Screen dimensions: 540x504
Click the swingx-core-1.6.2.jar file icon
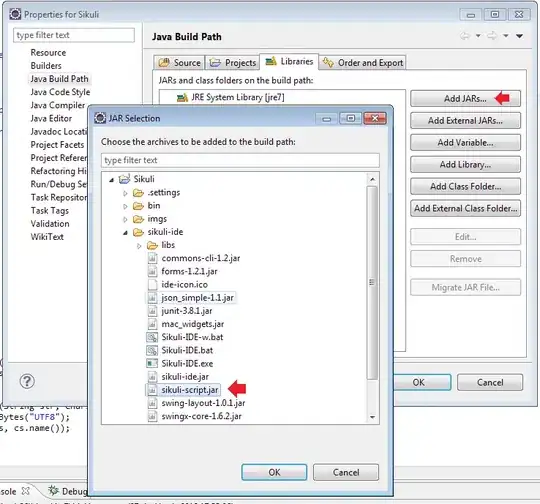152,416
